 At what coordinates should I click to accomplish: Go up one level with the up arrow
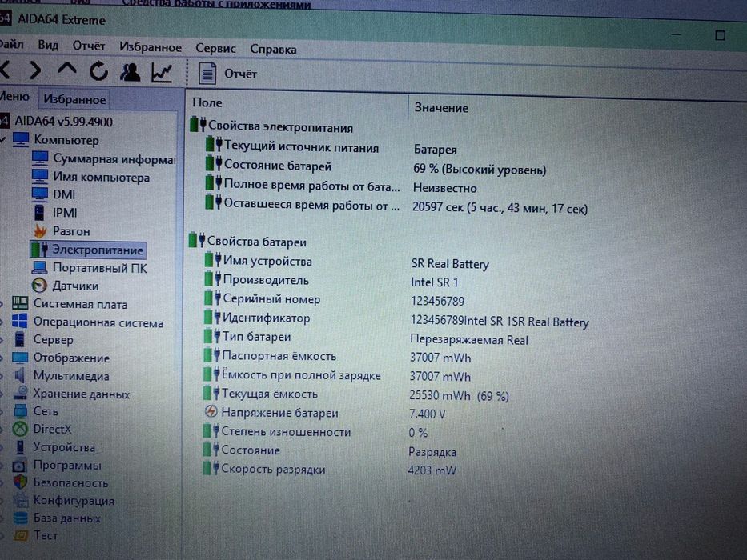tap(67, 70)
